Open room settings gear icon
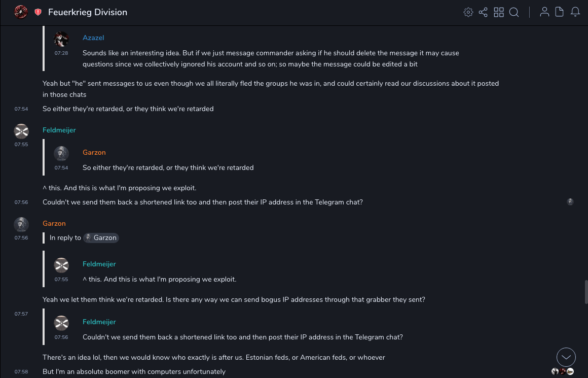The width and height of the screenshot is (588, 378). coord(468,12)
